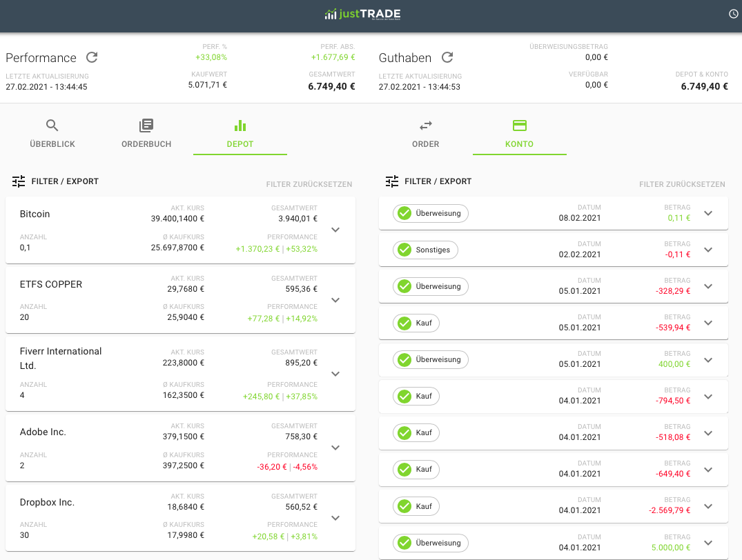The image size is (742, 560).
Task: Refresh the Guthaben balance
Action: point(447,57)
